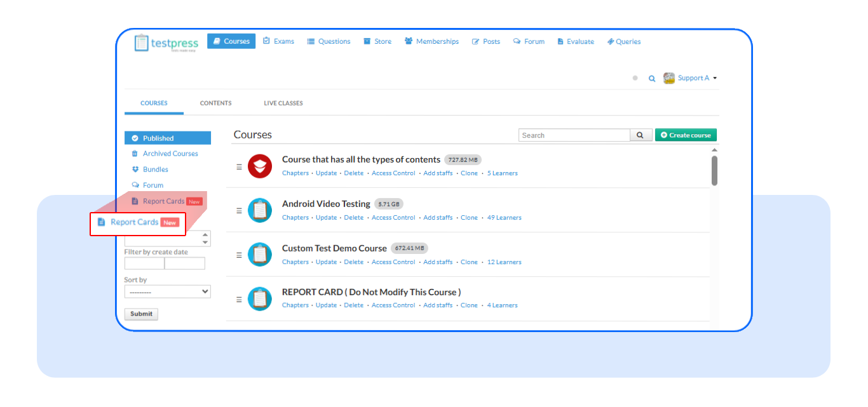Click the Android Video Testing course icon
This screenshot has width=868, height=407.
pyautogui.click(x=260, y=211)
